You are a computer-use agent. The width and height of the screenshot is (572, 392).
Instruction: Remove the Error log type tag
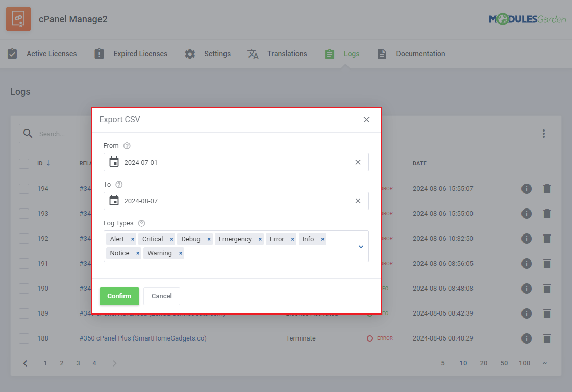[x=292, y=240]
